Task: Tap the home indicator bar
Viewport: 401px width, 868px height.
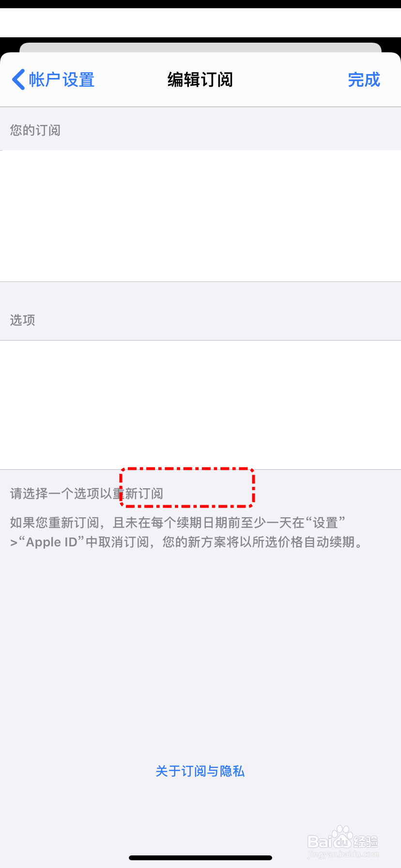Action: 200,858
